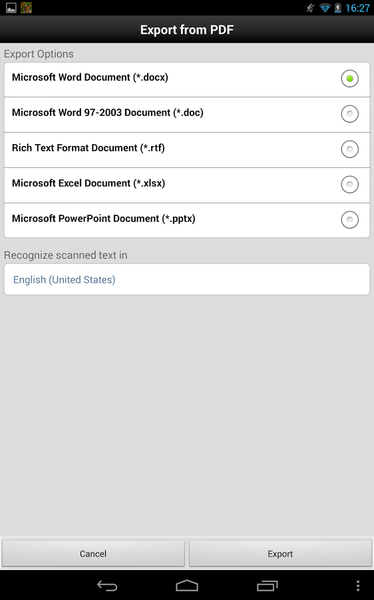The height and width of the screenshot is (600, 374).
Task: Select the Rich Text Format (*.rtf) radio button
Action: 350,149
